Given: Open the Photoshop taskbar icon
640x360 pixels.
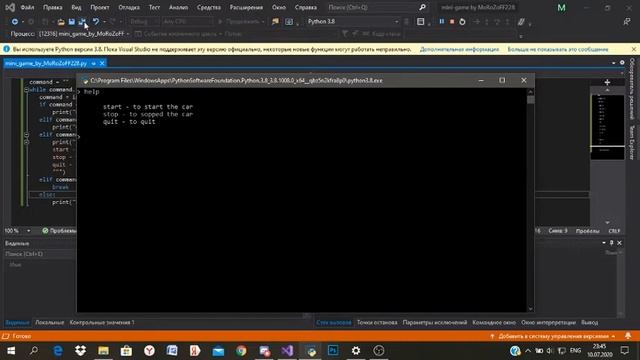Looking at the screenshot, I should point(333,351).
